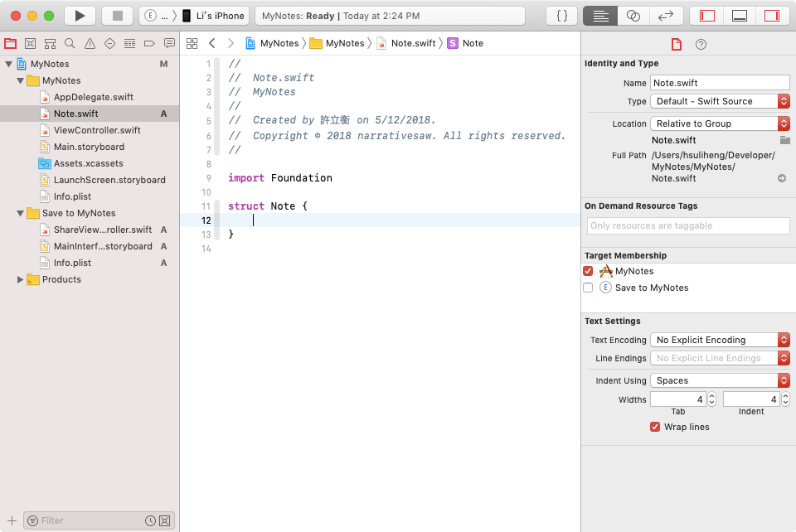Click the Tab width stepper
796x532 pixels.
click(711, 399)
